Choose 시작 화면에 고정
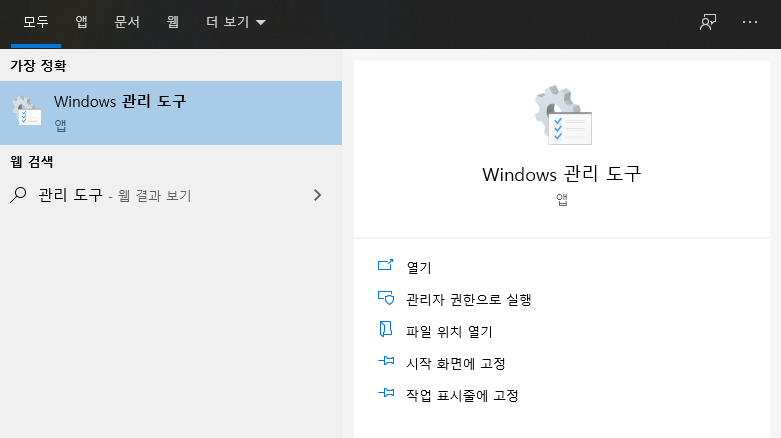The height and width of the screenshot is (438, 781). [x=456, y=363]
